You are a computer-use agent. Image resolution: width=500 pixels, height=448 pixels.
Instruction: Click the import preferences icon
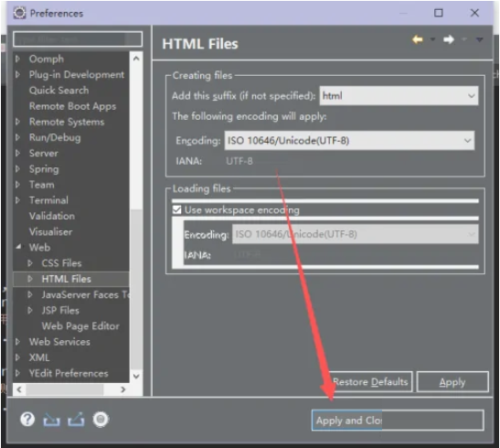pyautogui.click(x=51, y=420)
